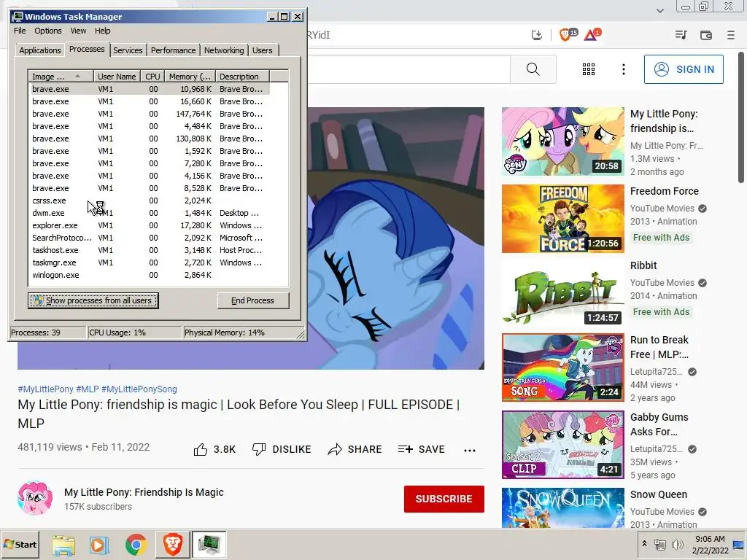Sort processes by the Memory column header
Image resolution: width=747 pixels, height=560 pixels.
coord(190,77)
